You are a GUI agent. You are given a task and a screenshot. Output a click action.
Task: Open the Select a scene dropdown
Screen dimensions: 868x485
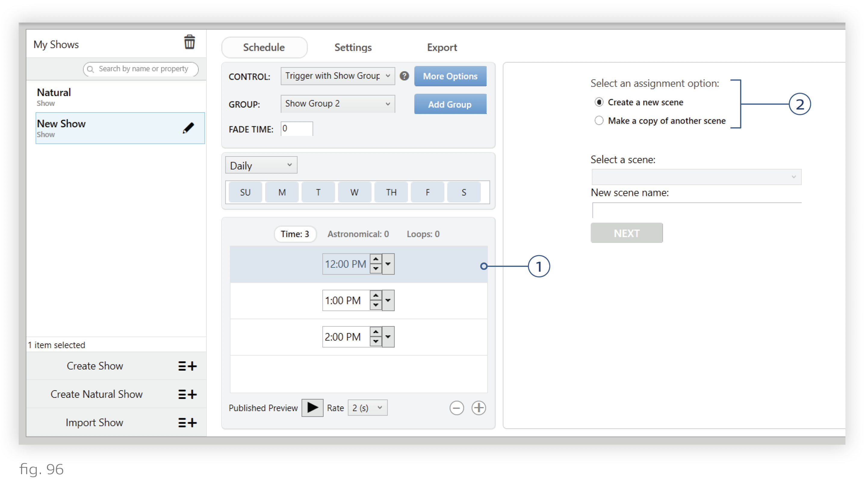696,177
